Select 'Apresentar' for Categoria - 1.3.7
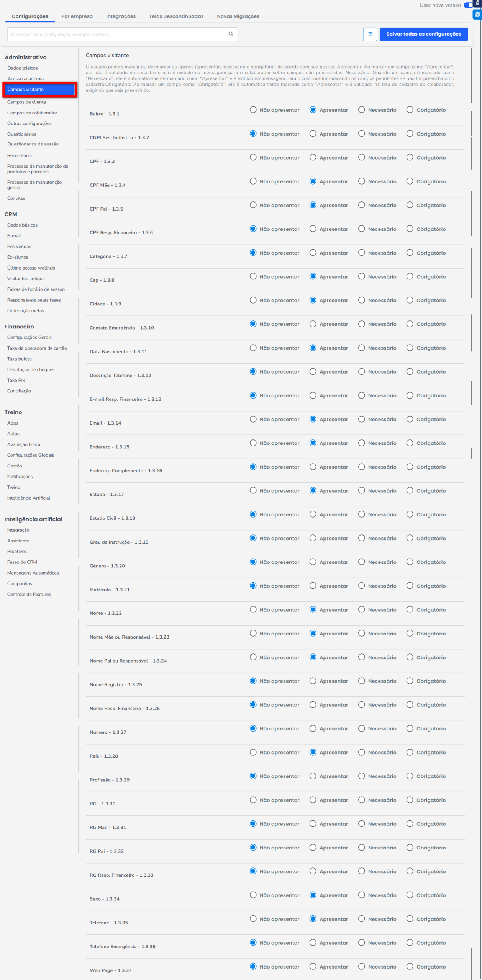 313,253
